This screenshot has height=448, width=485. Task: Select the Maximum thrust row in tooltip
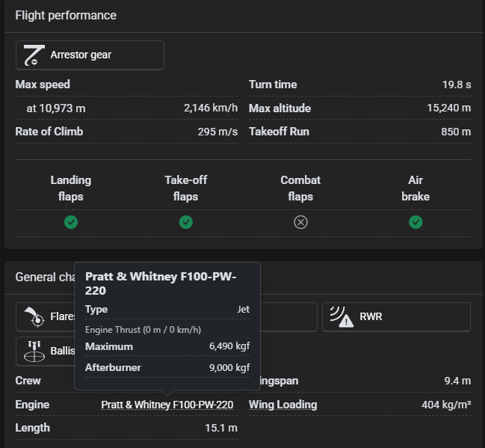pos(167,346)
